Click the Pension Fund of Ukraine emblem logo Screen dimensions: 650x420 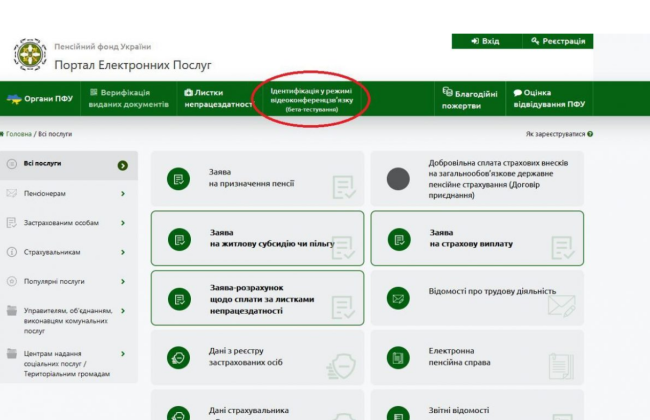[x=30, y=55]
